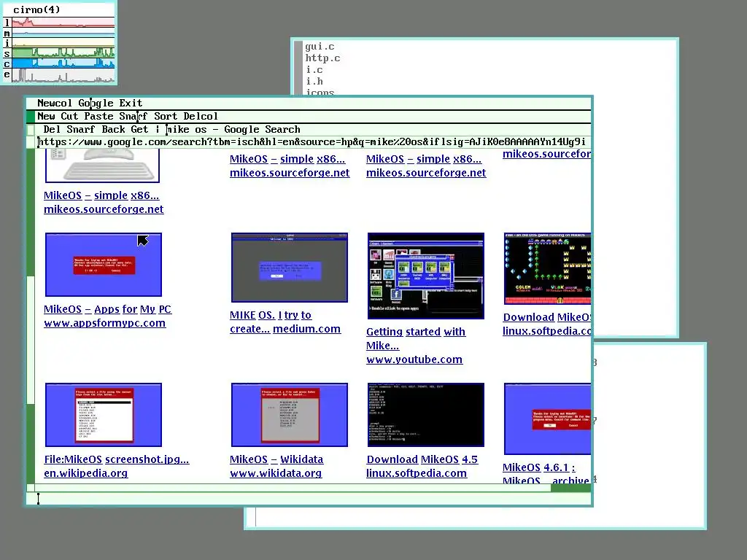747x560 pixels.
Task: Click the window handle box beside Del
Action: (x=31, y=130)
